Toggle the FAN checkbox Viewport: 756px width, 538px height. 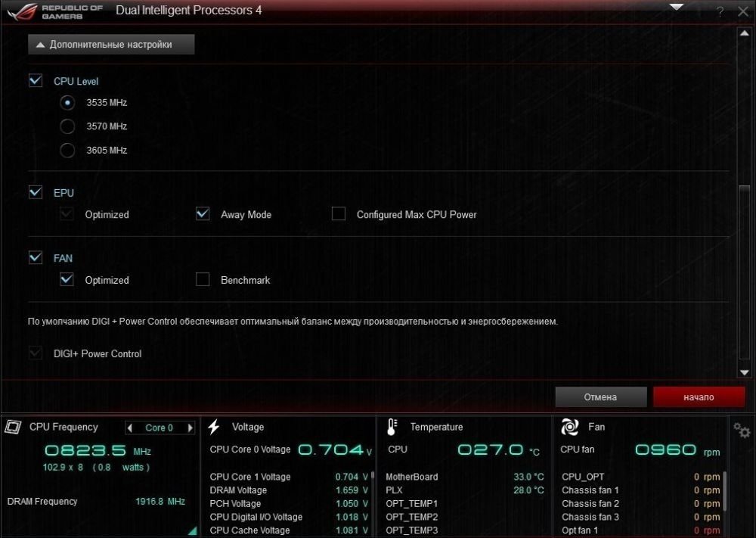pyautogui.click(x=36, y=258)
